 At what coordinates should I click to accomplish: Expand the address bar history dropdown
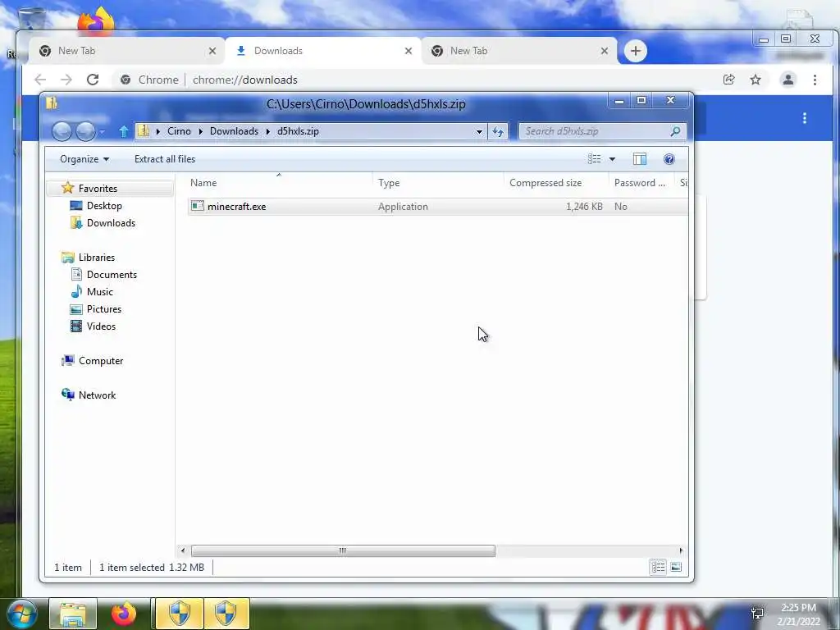[479, 131]
